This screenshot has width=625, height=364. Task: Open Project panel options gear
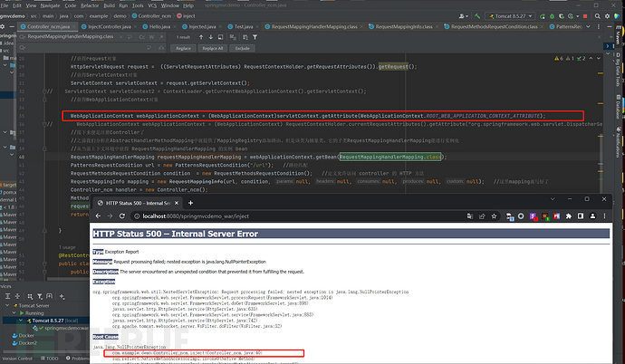(3, 26)
